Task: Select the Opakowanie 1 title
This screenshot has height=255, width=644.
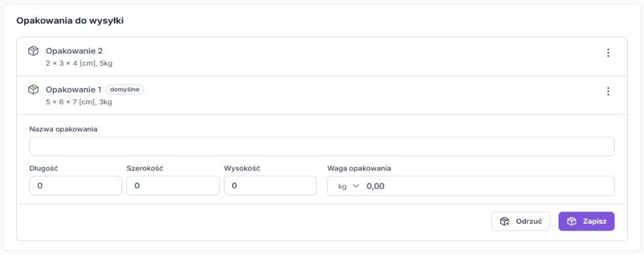Action: point(73,90)
